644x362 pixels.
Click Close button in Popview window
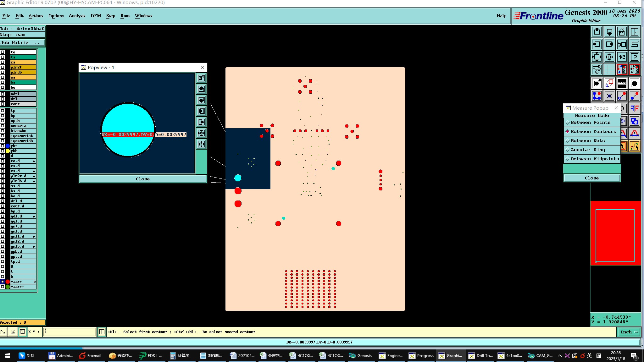[x=142, y=179]
